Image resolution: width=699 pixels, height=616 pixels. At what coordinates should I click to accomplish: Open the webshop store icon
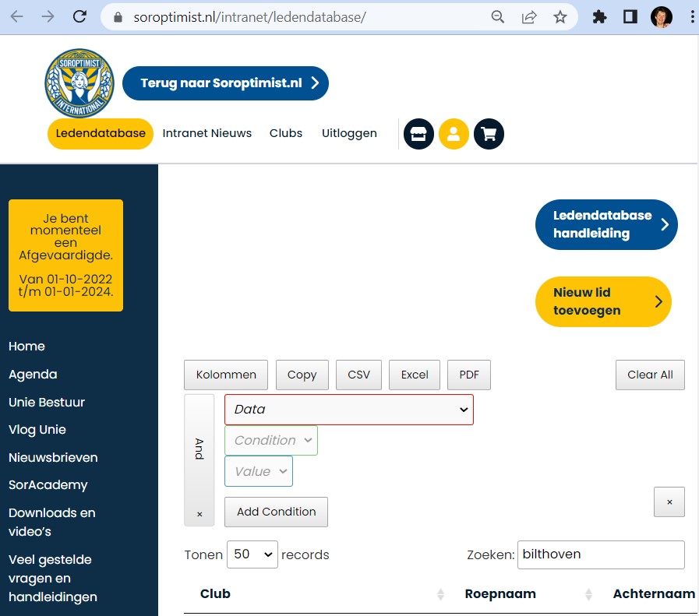tap(418, 134)
